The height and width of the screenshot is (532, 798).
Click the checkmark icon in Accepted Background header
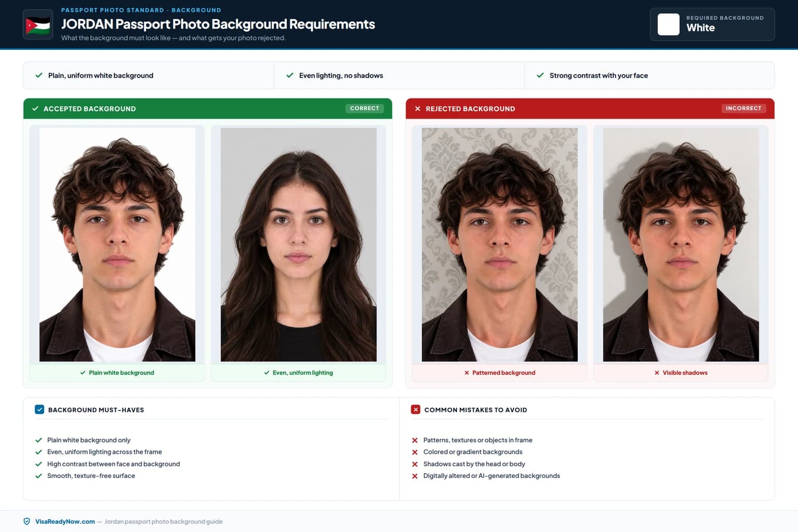tap(35, 109)
